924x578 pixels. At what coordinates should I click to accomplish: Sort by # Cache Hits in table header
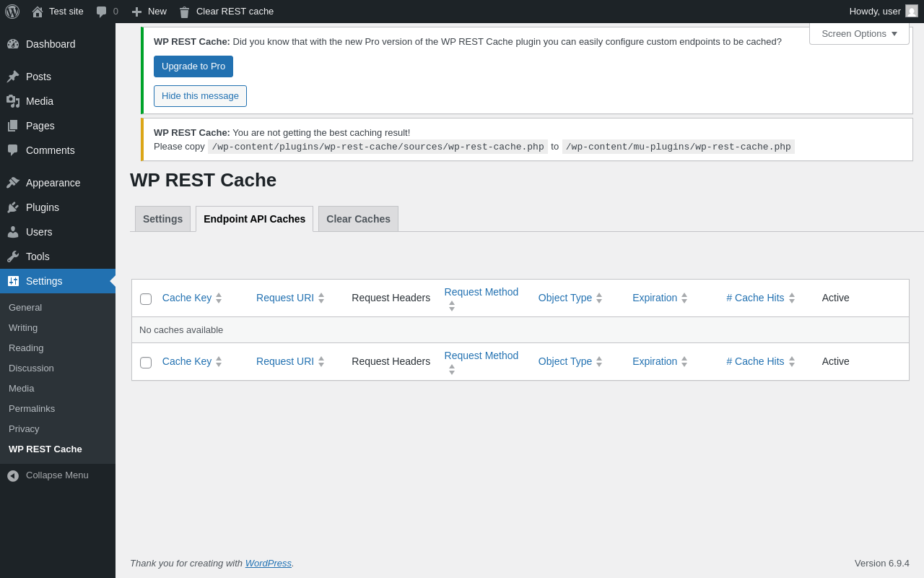(761, 298)
